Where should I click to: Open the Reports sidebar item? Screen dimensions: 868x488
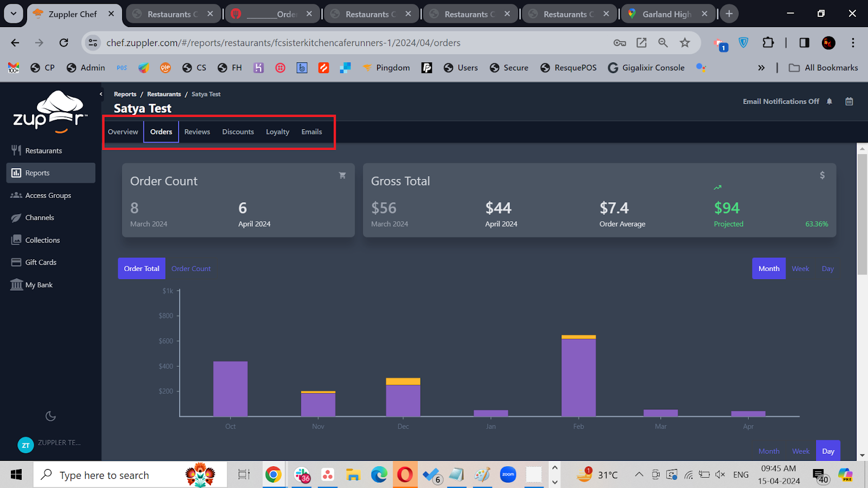[50, 173]
